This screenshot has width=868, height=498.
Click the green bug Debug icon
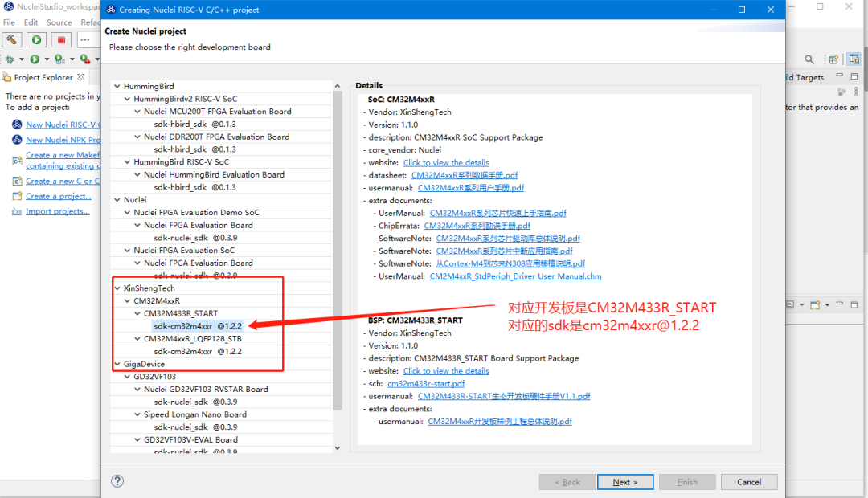[x=10, y=59]
